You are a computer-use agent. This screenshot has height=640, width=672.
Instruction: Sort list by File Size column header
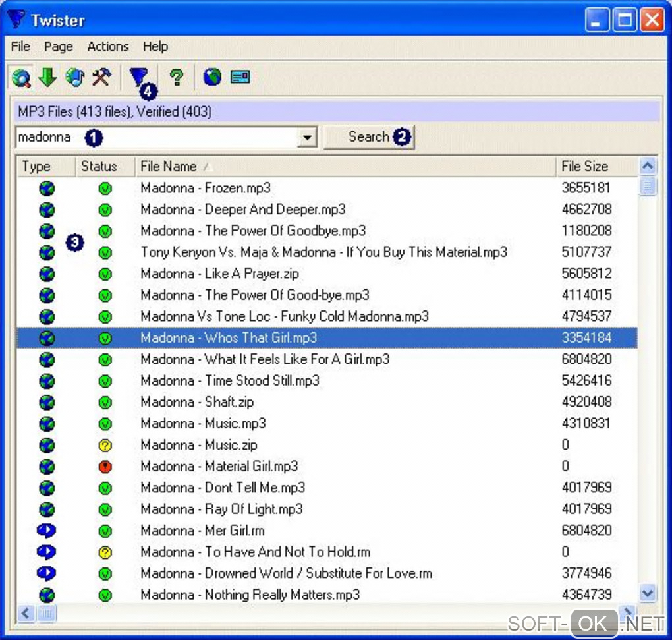tap(584, 167)
